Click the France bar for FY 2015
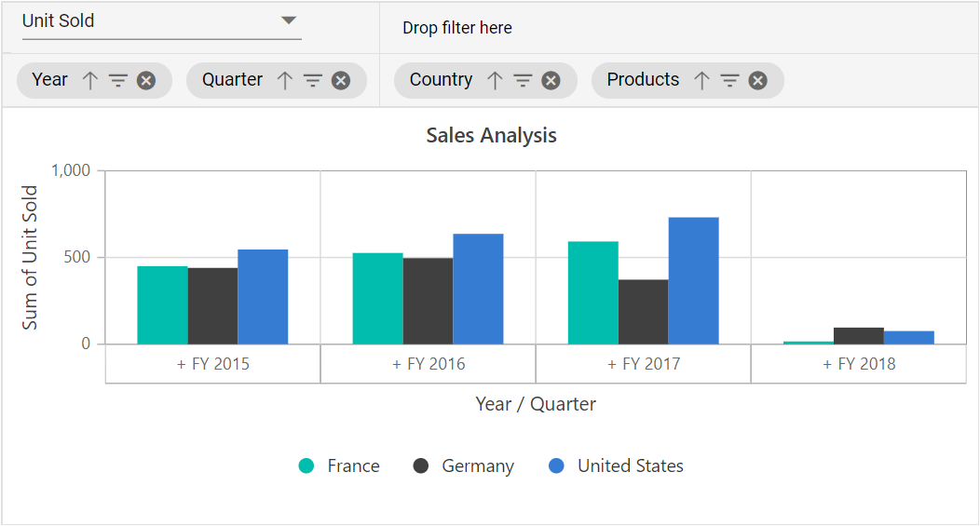The image size is (980, 526). (162, 304)
